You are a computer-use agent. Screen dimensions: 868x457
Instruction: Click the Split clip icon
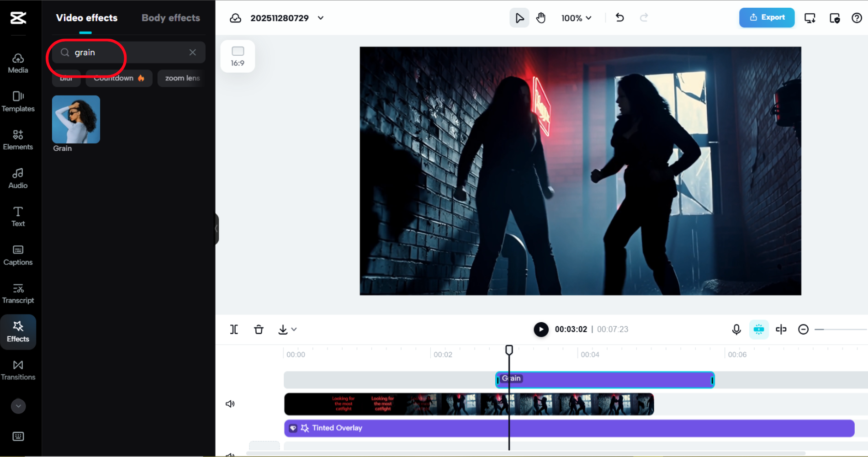click(234, 329)
